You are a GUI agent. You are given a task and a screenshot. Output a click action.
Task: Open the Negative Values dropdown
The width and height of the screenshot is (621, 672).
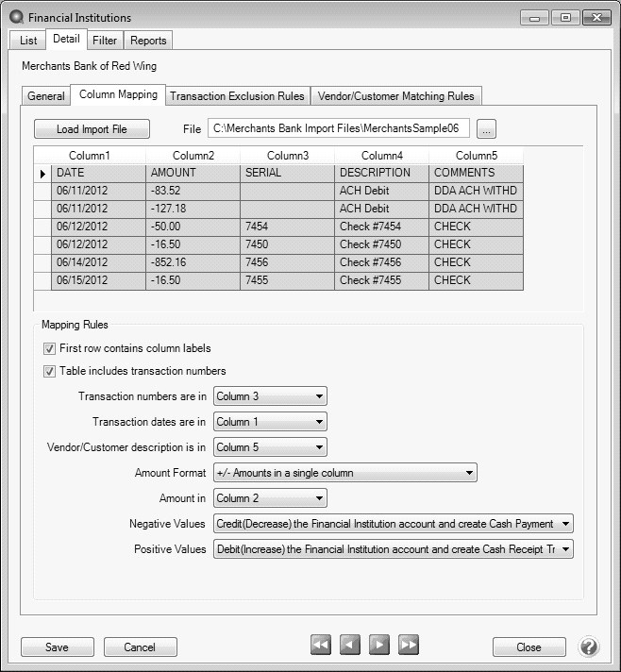click(394, 523)
